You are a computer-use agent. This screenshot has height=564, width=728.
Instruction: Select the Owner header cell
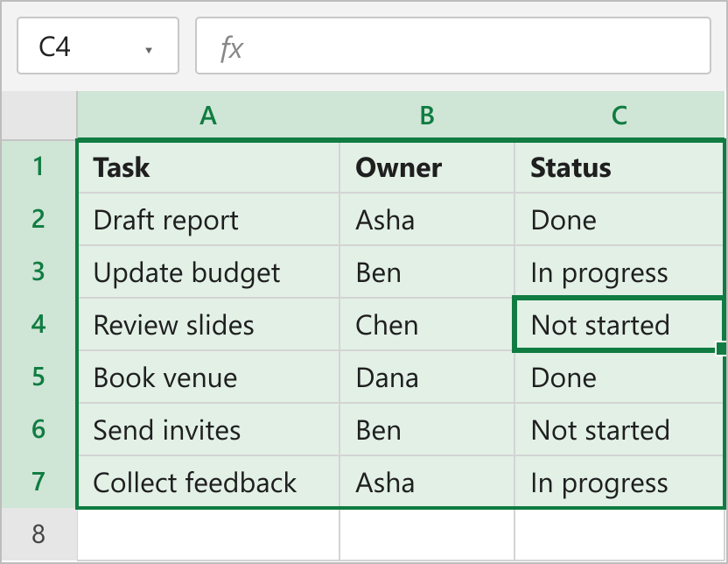point(427,166)
